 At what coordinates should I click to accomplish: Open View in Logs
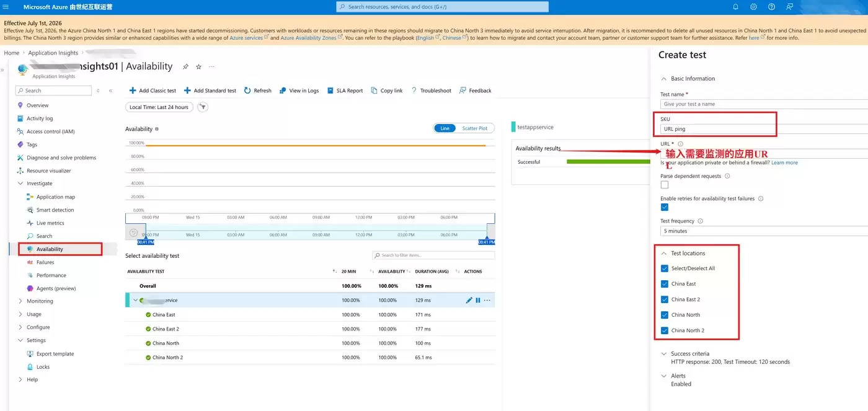point(299,91)
